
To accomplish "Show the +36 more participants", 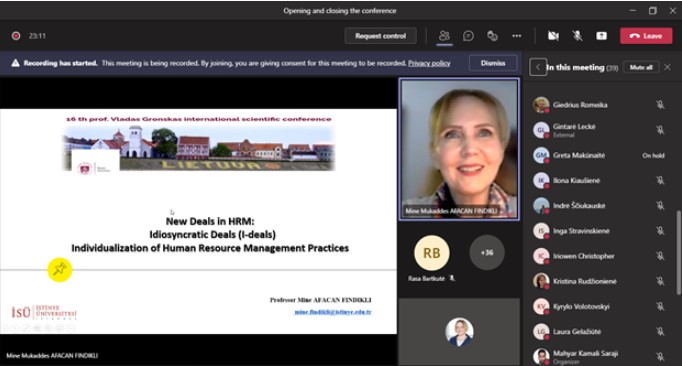I will (x=487, y=252).
